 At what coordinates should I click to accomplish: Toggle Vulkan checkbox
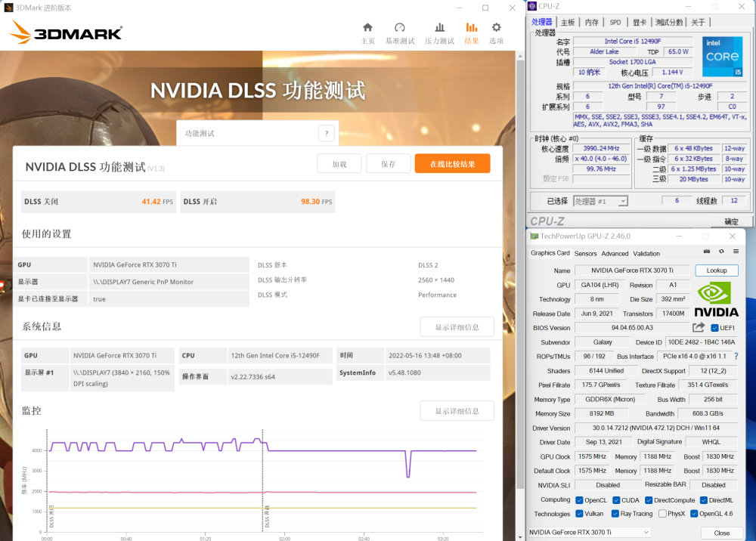[x=580, y=514]
